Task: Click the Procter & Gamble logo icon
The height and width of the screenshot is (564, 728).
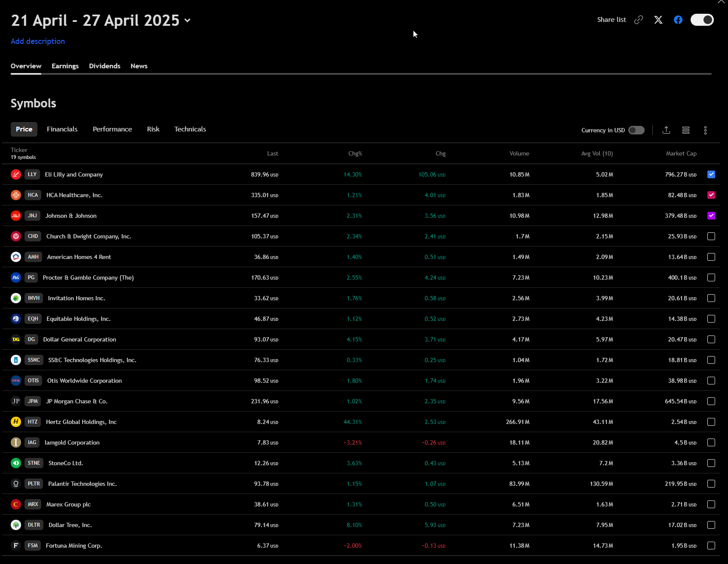Action: (x=16, y=277)
